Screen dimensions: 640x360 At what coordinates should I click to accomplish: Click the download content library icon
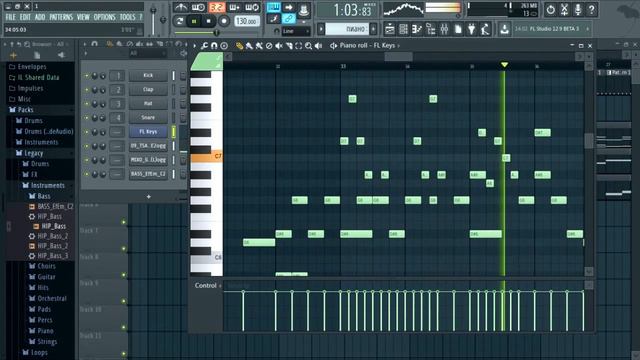[x=504, y=29]
